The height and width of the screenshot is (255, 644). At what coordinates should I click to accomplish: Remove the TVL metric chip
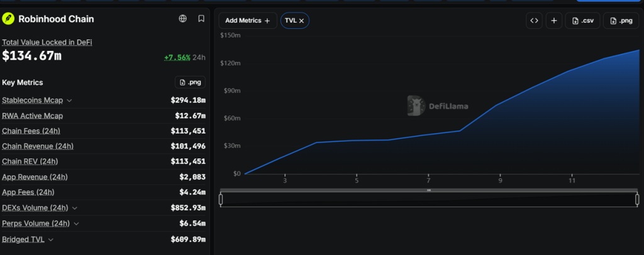tap(301, 21)
